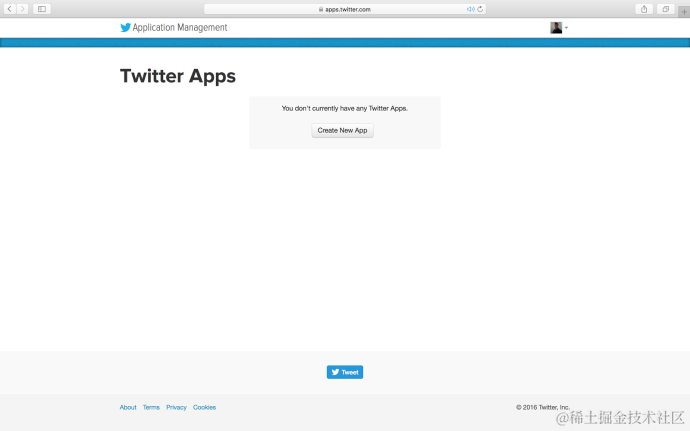Screen dimensions: 690x431
Task: Click the Create New App button
Action: pos(342,130)
